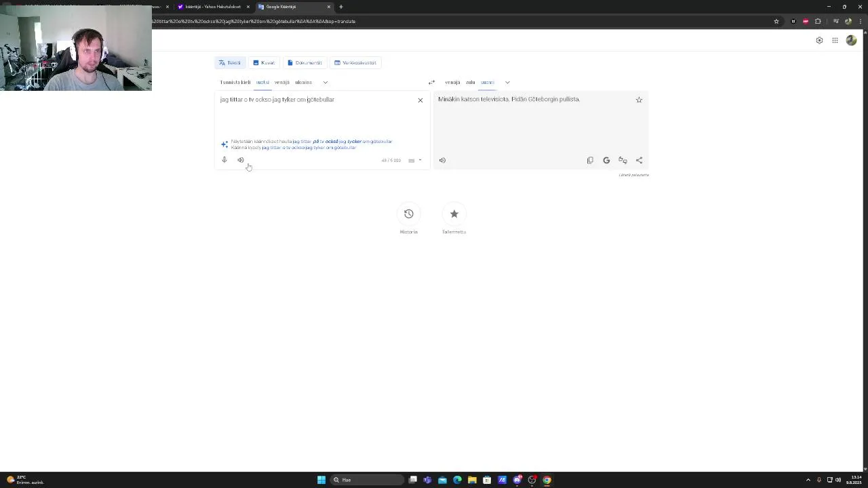Select Tunnista kieli as source language
868x488 pixels.
click(x=235, y=83)
